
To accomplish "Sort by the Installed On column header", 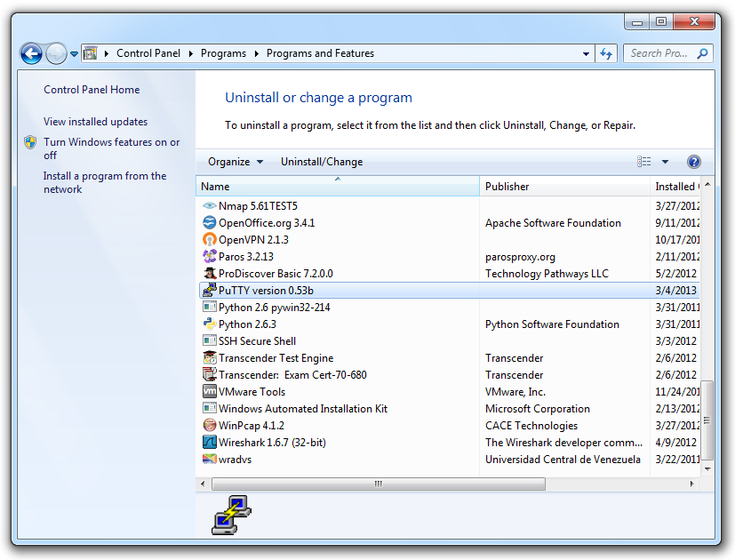I will click(x=675, y=186).
